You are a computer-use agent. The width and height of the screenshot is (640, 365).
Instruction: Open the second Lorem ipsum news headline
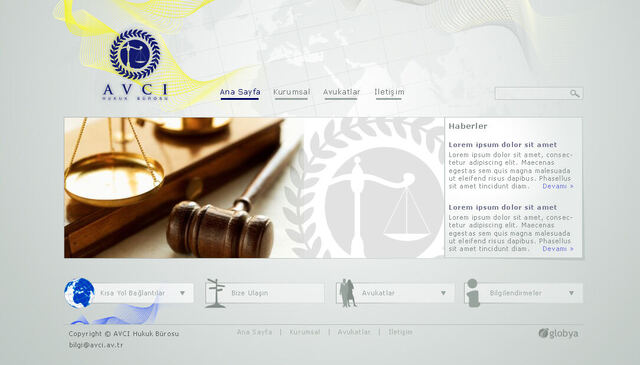click(503, 207)
